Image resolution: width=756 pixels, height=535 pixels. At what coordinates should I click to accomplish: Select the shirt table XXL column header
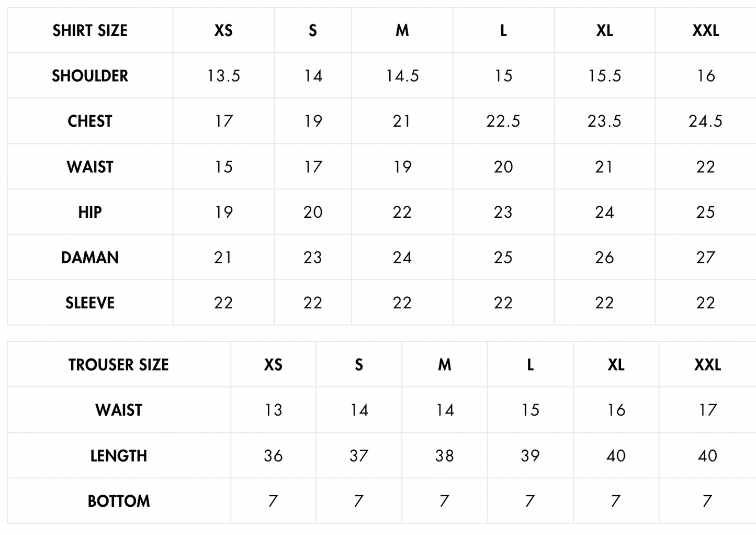[705, 30]
